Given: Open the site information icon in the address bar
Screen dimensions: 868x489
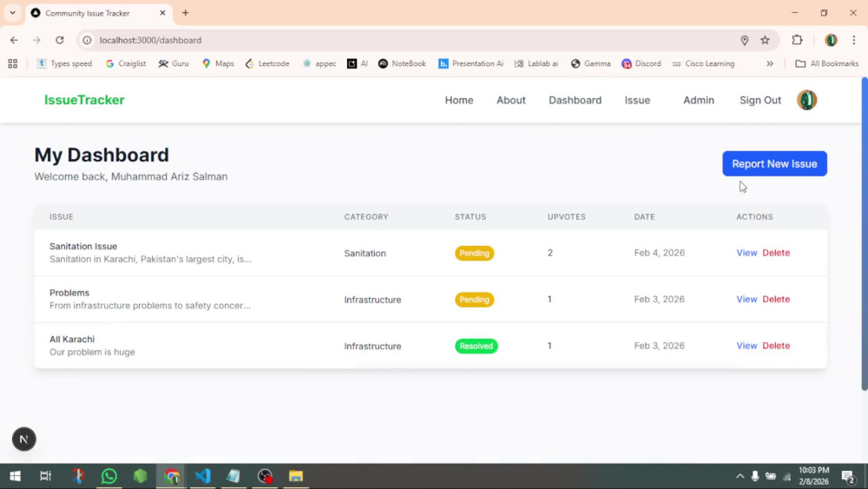Looking at the screenshot, I should coord(87,40).
